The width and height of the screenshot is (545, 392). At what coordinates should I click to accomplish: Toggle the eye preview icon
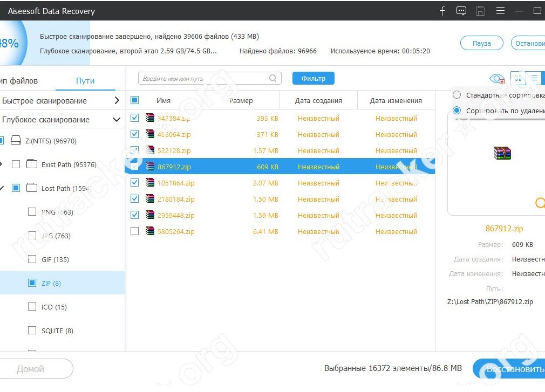pos(497,79)
